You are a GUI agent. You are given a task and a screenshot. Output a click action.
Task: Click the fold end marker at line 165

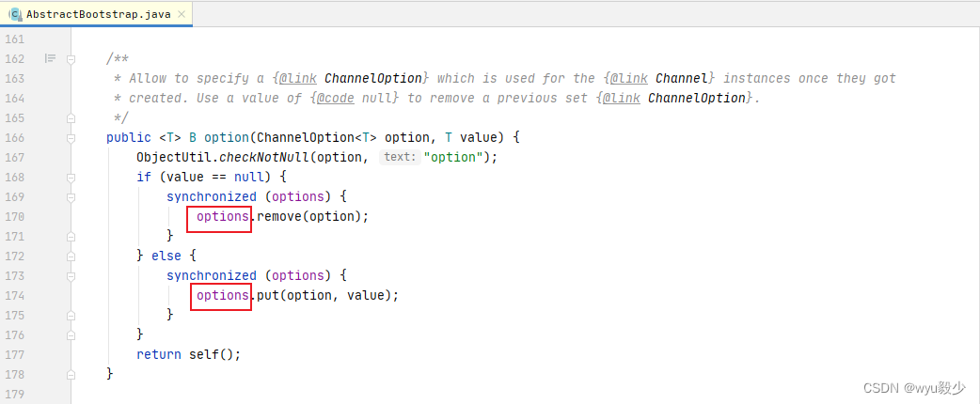click(71, 118)
